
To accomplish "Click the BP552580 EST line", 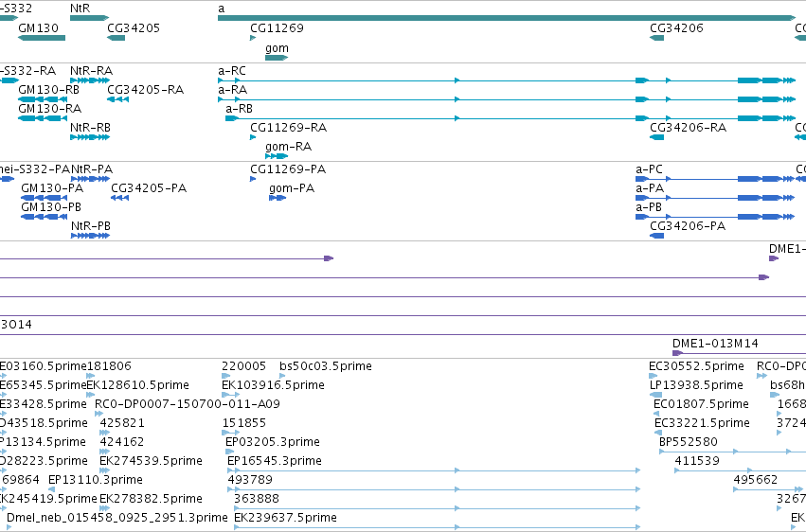I will [732, 452].
